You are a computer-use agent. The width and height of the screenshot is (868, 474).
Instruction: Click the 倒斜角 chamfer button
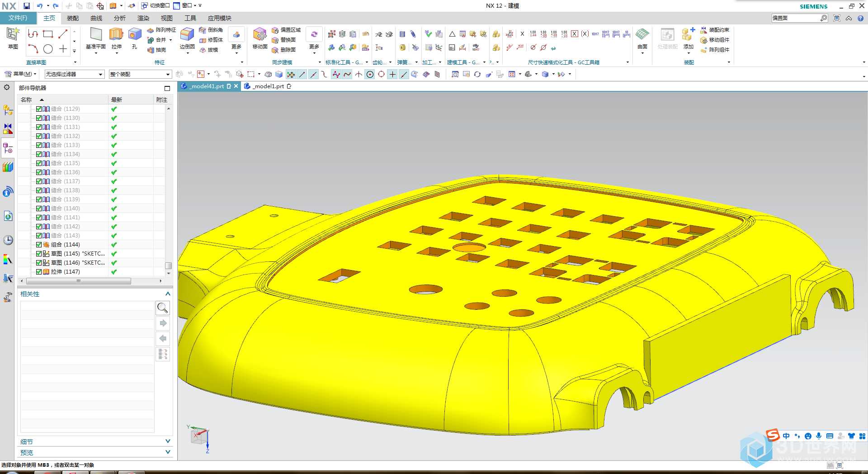[x=211, y=30]
